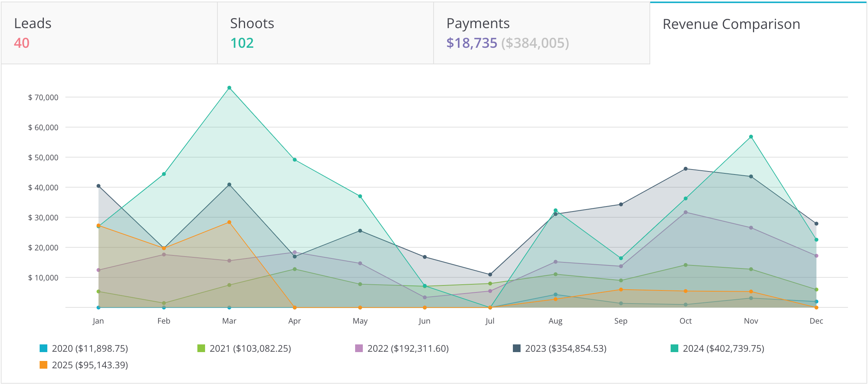Click the 2025 March data point
Image resolution: width=868 pixels, height=386 pixels.
click(x=229, y=222)
